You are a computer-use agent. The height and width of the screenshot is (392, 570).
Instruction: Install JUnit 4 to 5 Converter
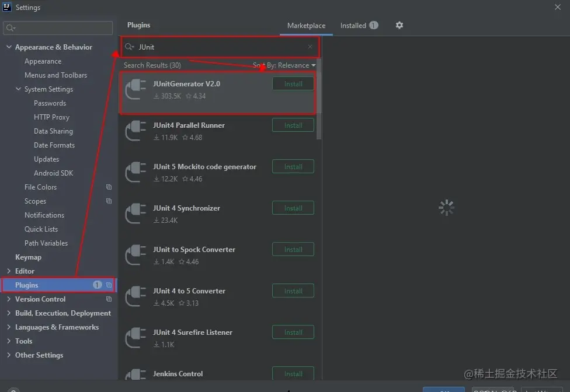tap(293, 290)
